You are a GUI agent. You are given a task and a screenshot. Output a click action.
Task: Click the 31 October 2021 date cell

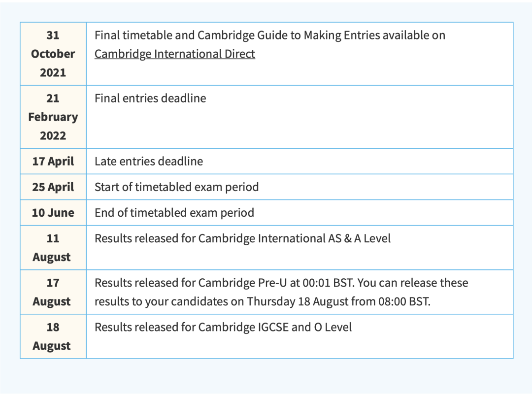coord(53,54)
